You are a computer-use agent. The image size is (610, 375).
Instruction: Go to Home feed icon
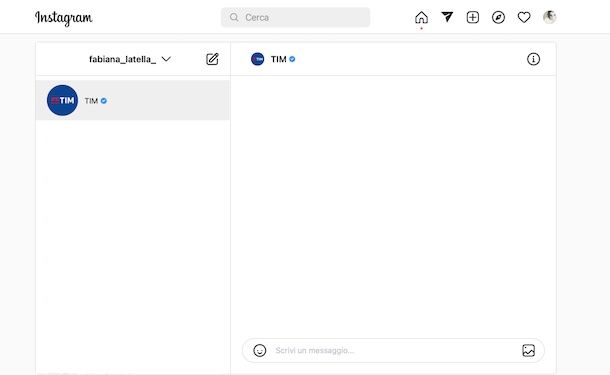click(x=421, y=18)
